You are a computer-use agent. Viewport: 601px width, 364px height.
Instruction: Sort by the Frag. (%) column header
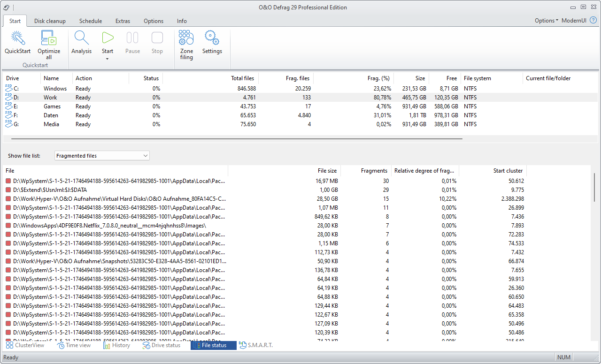354,78
